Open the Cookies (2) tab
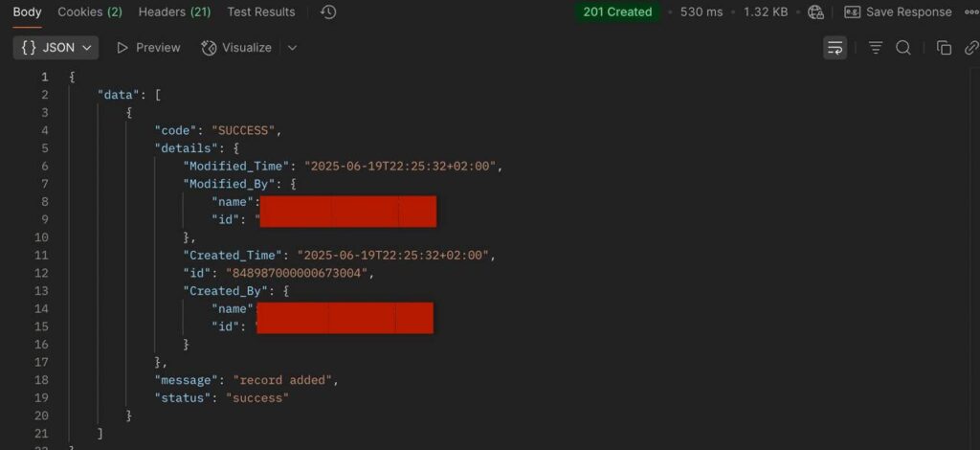 click(x=90, y=11)
